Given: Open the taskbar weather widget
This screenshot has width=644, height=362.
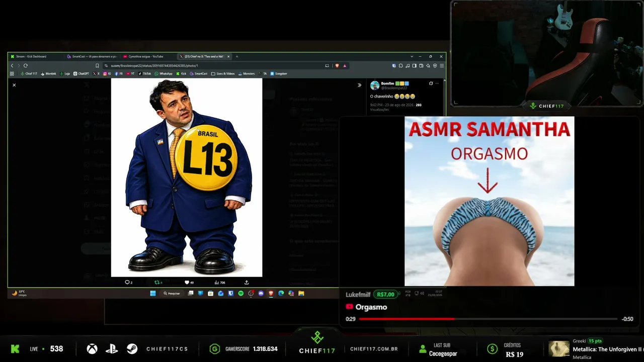Looking at the screenshot, I should [x=19, y=293].
